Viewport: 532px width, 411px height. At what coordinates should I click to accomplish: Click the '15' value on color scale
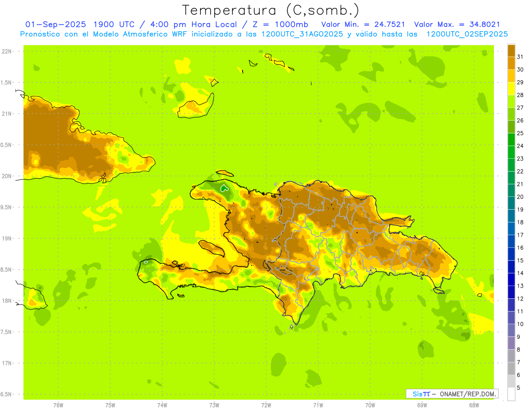click(x=520, y=260)
